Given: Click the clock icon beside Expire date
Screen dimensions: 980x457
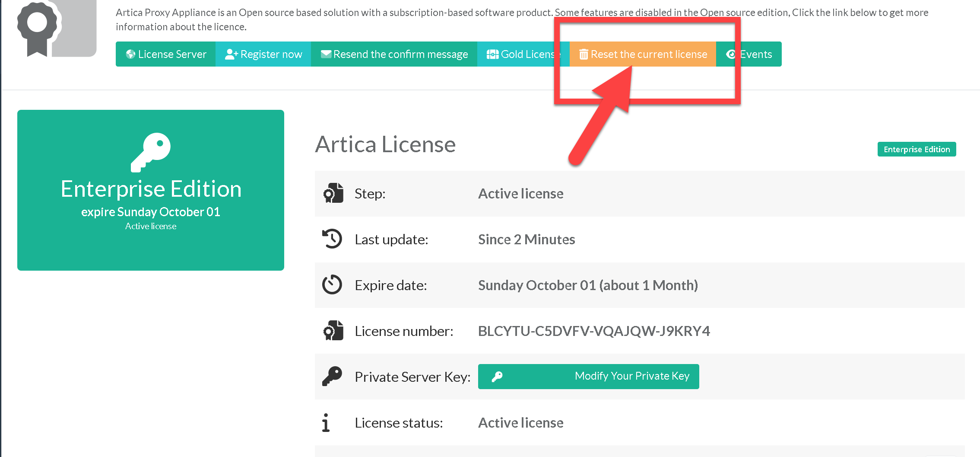Looking at the screenshot, I should tap(332, 285).
